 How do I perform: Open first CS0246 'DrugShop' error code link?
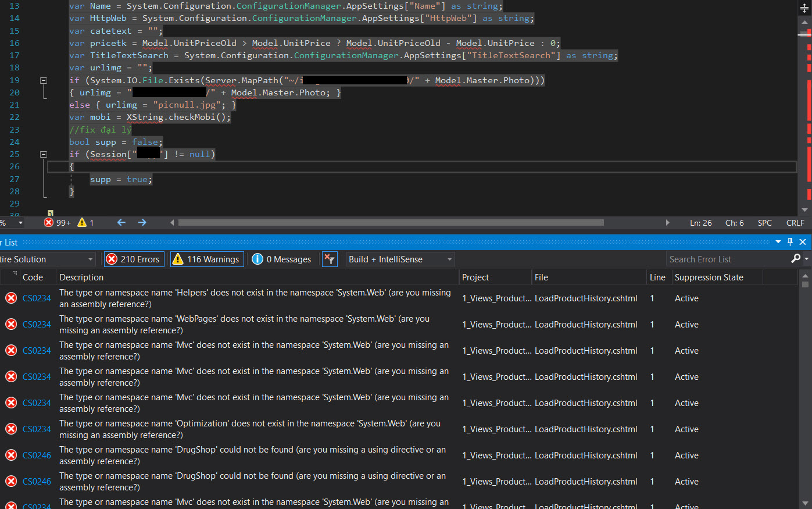(37, 455)
